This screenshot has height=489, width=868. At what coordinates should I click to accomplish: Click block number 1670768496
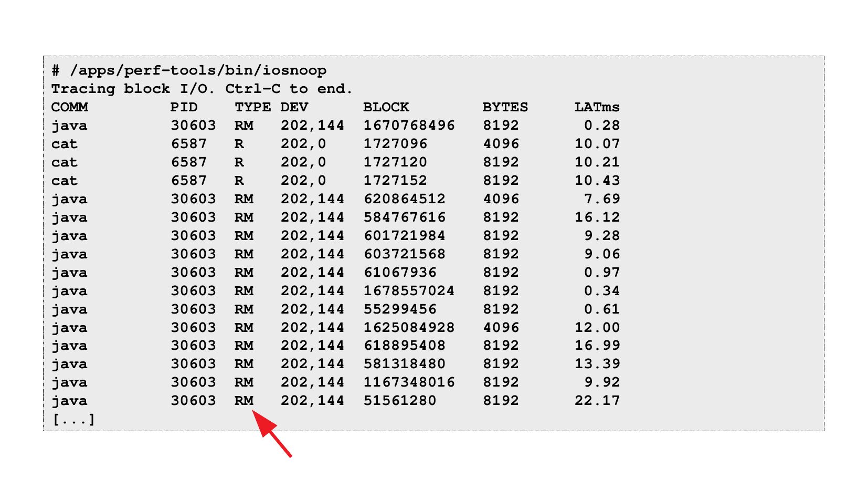[409, 126]
